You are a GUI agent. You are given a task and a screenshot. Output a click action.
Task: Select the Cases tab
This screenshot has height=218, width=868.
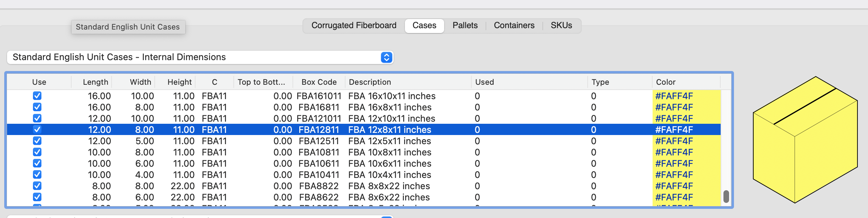click(424, 26)
